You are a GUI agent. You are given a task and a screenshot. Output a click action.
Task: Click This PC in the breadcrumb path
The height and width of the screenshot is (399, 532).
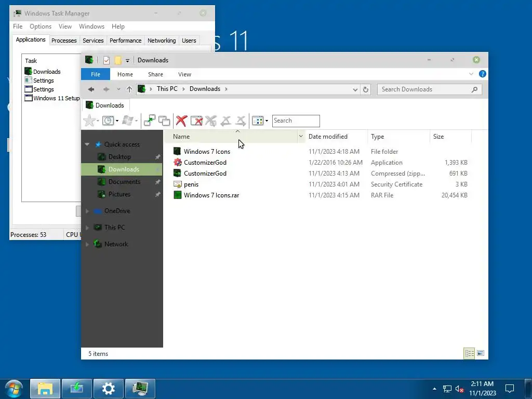pos(167,89)
